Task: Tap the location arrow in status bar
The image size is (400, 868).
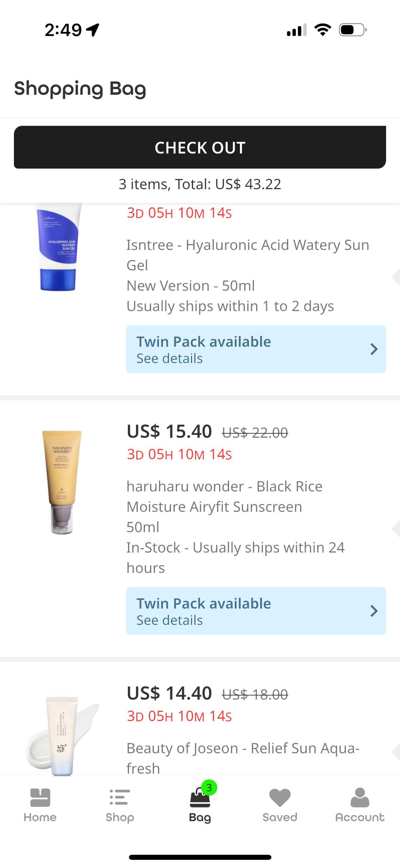Action: pyautogui.click(x=93, y=30)
